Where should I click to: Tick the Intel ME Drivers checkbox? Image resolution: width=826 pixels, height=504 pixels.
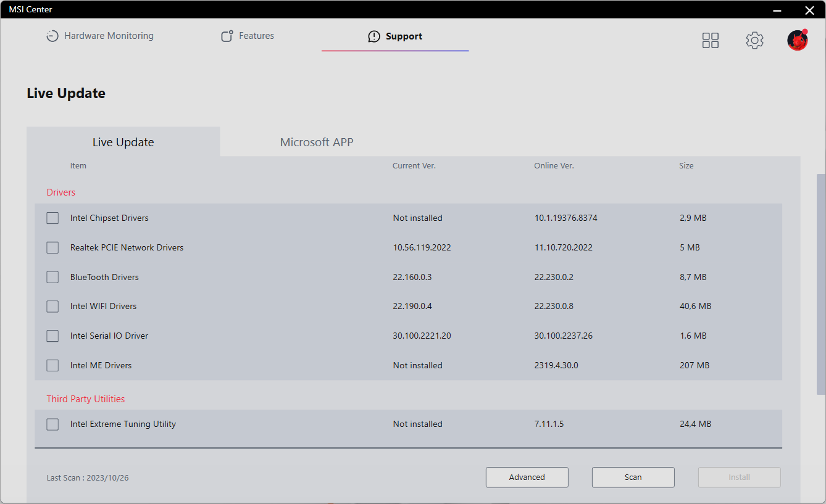52,365
